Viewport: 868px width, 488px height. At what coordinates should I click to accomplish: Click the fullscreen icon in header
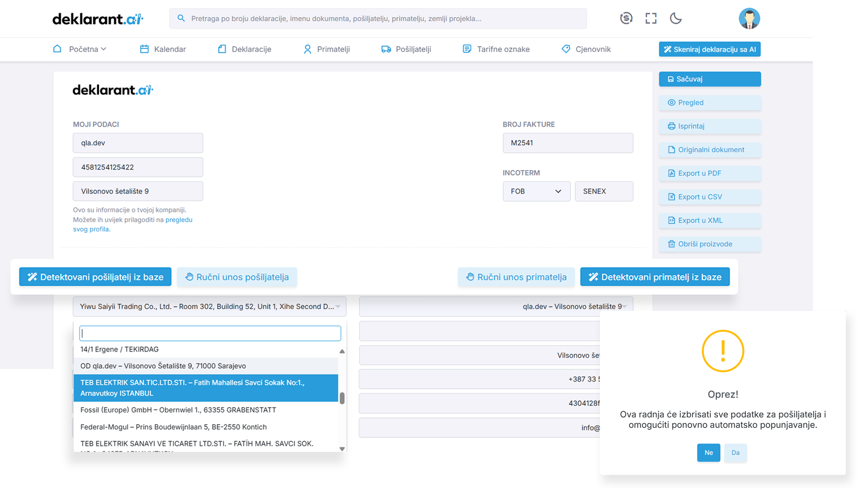[651, 19]
